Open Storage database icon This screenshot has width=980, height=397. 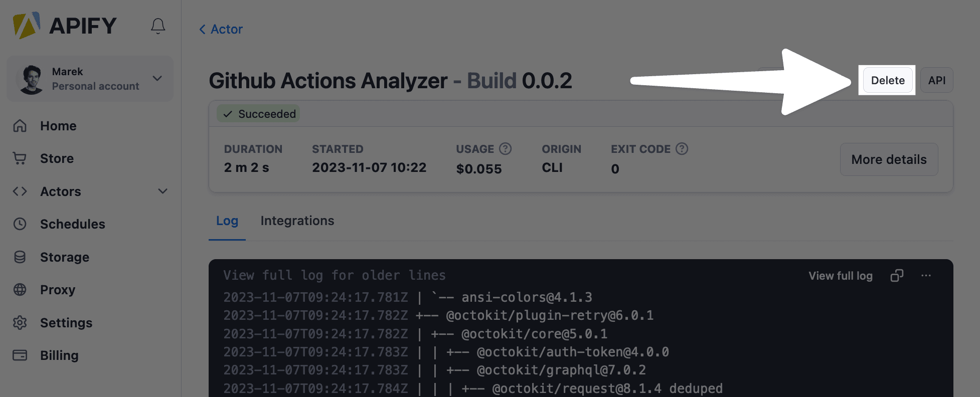(20, 257)
